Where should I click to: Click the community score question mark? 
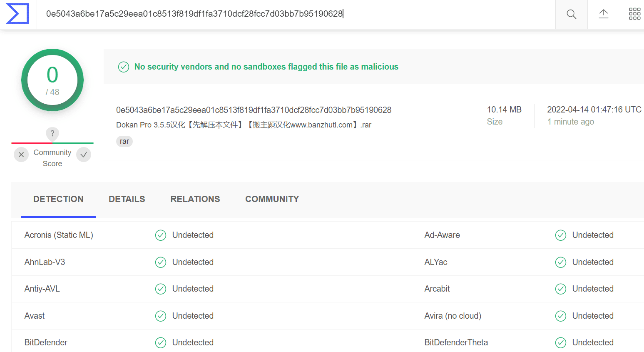tap(52, 134)
